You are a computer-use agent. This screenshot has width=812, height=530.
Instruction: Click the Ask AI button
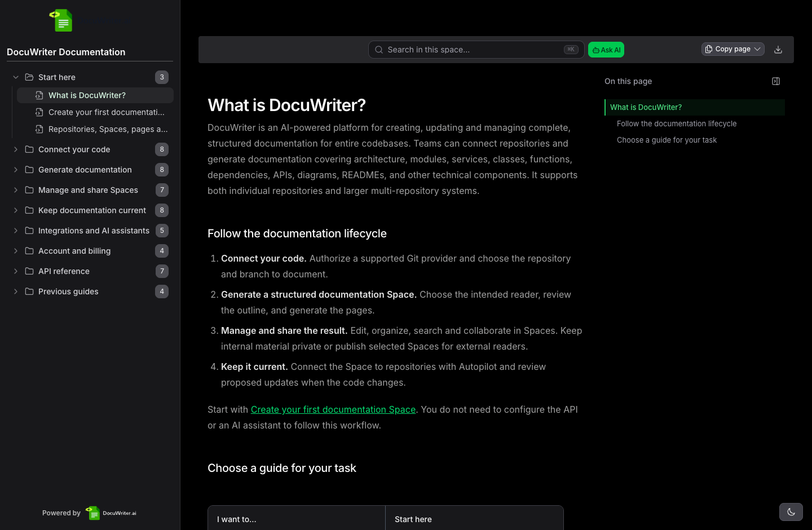point(606,50)
